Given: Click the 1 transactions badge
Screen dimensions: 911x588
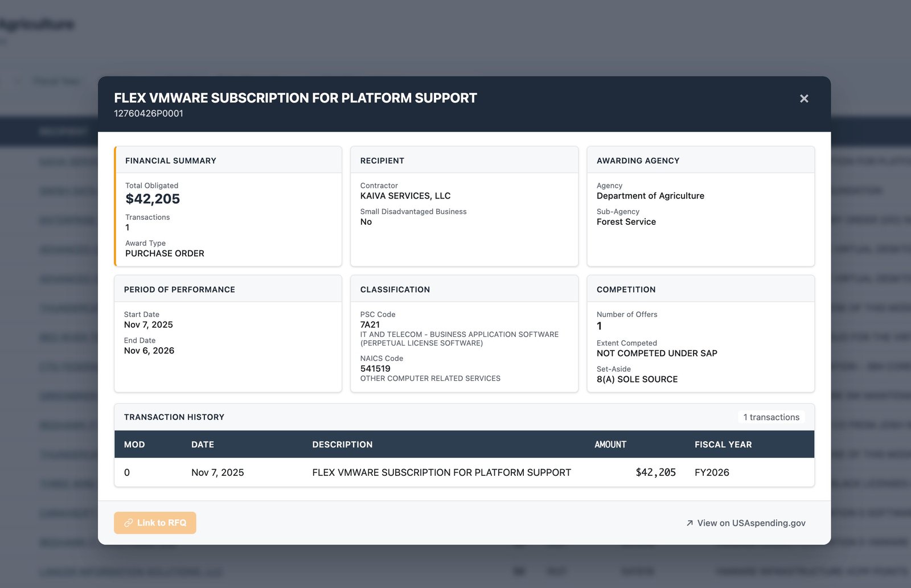Looking at the screenshot, I should pos(772,417).
